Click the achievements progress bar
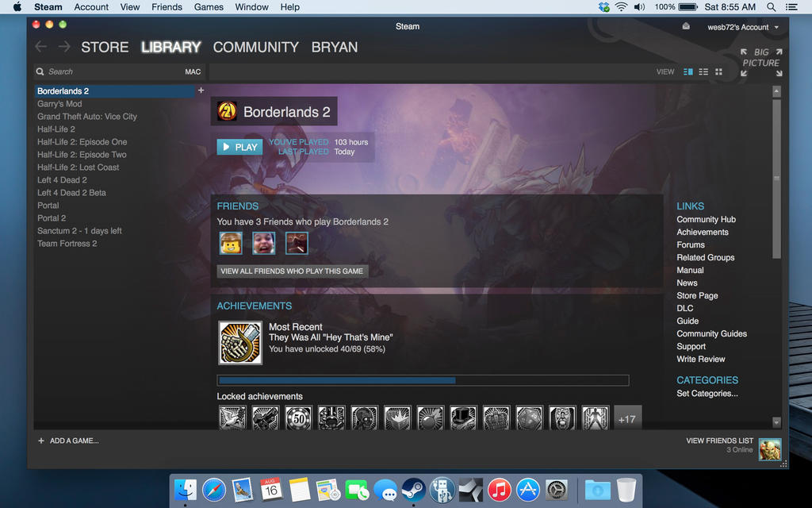Viewport: 812px width, 508px height. click(x=423, y=380)
